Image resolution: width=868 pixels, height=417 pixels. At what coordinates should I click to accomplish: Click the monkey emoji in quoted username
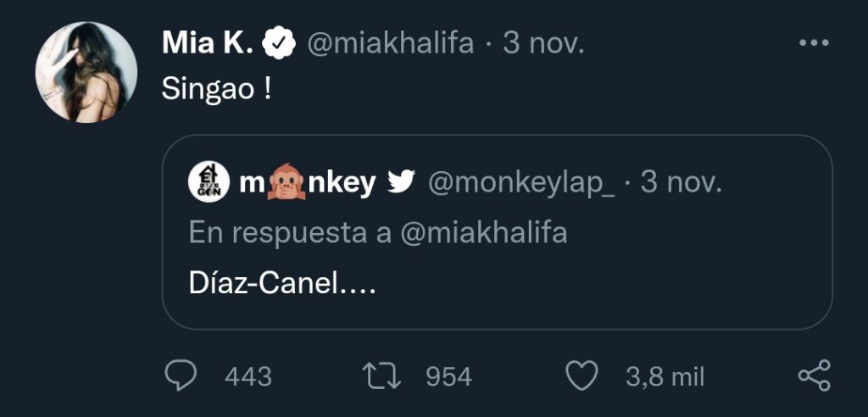(287, 183)
